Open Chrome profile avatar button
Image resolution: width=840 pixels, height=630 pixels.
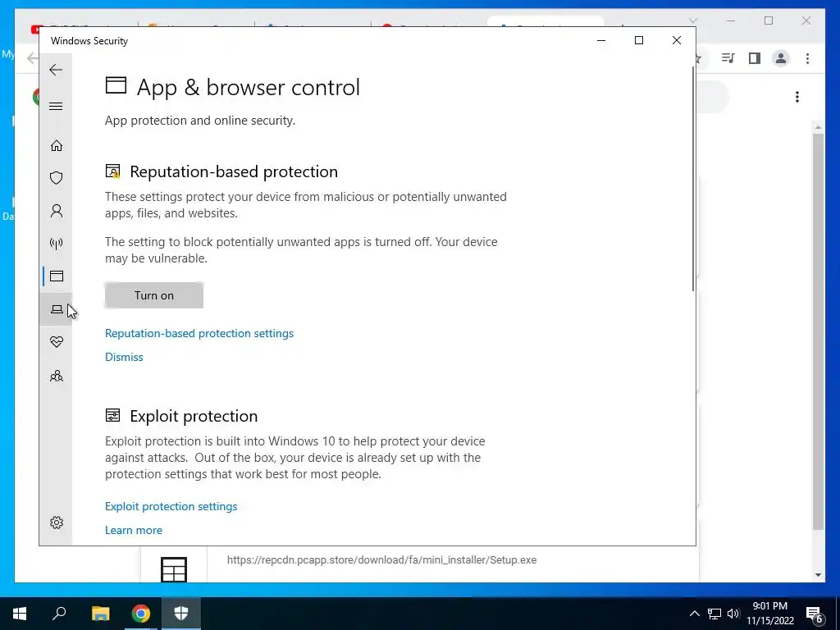(x=781, y=58)
